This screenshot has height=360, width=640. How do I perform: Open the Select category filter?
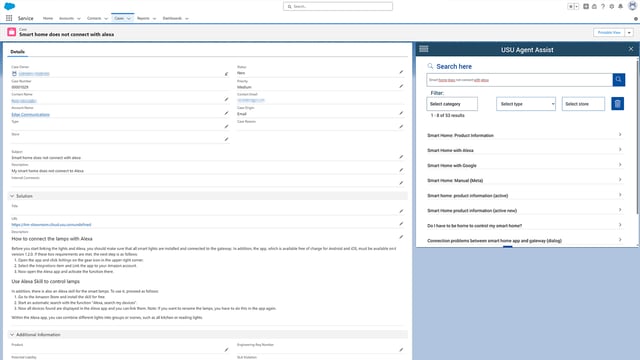tap(452, 104)
